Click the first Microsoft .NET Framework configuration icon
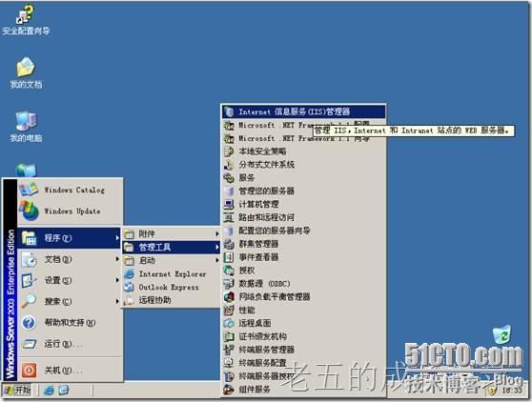 (x=229, y=125)
